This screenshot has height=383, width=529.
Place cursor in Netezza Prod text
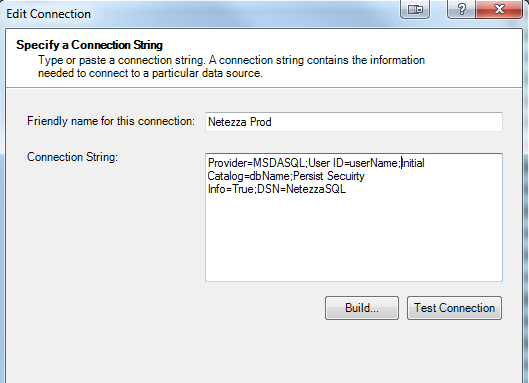click(240, 122)
